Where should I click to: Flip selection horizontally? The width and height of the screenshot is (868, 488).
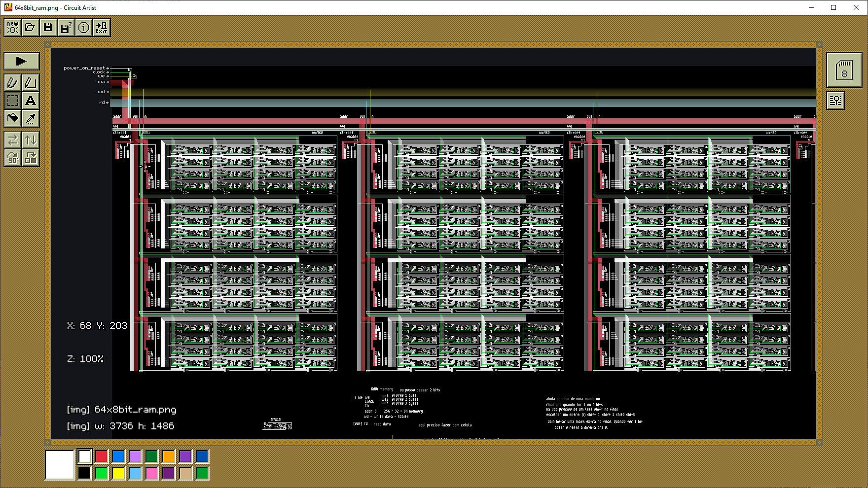click(x=13, y=140)
